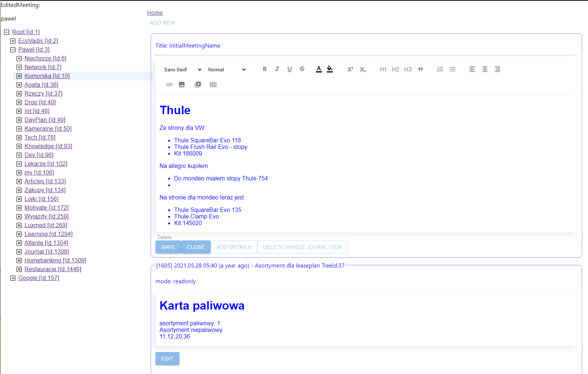Collapse the Pawel tree node
The image size is (588, 374).
point(13,50)
